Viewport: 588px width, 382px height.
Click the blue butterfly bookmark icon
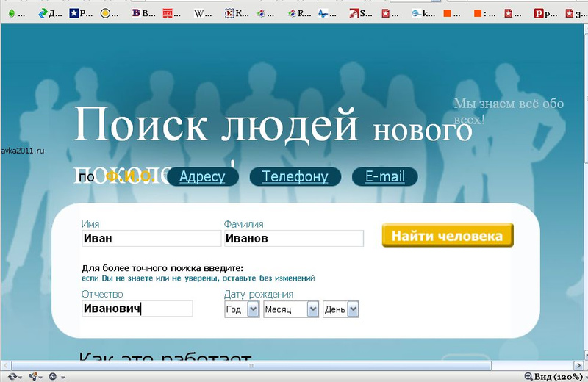pyautogui.click(x=323, y=12)
